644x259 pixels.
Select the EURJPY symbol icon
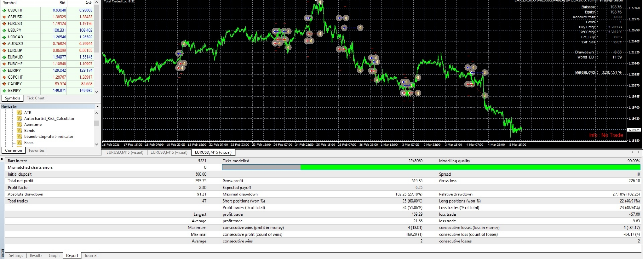4,70
